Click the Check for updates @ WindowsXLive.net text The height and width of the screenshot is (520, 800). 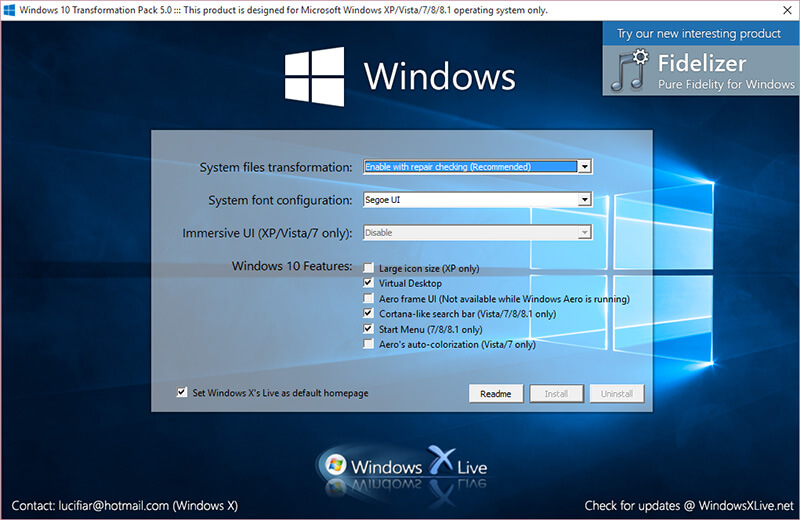pos(689,506)
